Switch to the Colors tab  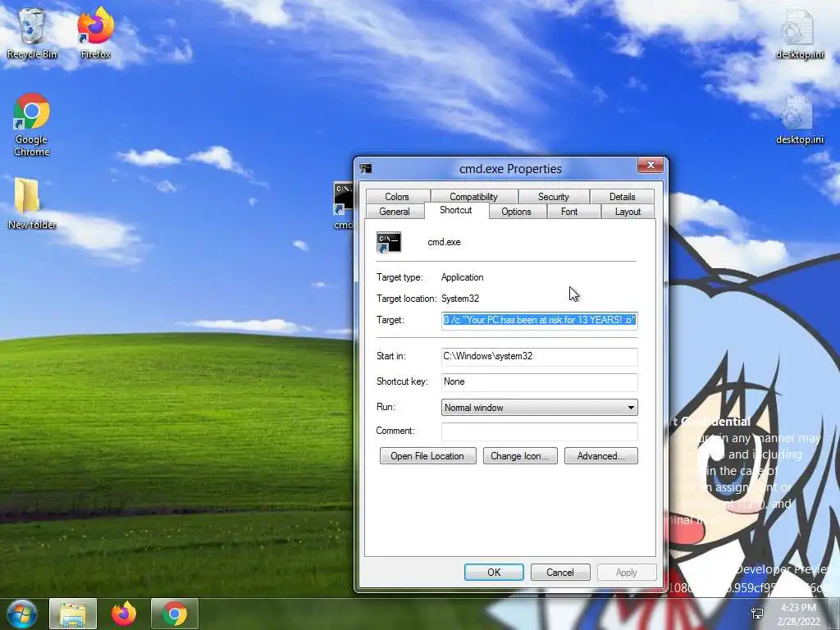click(x=397, y=197)
